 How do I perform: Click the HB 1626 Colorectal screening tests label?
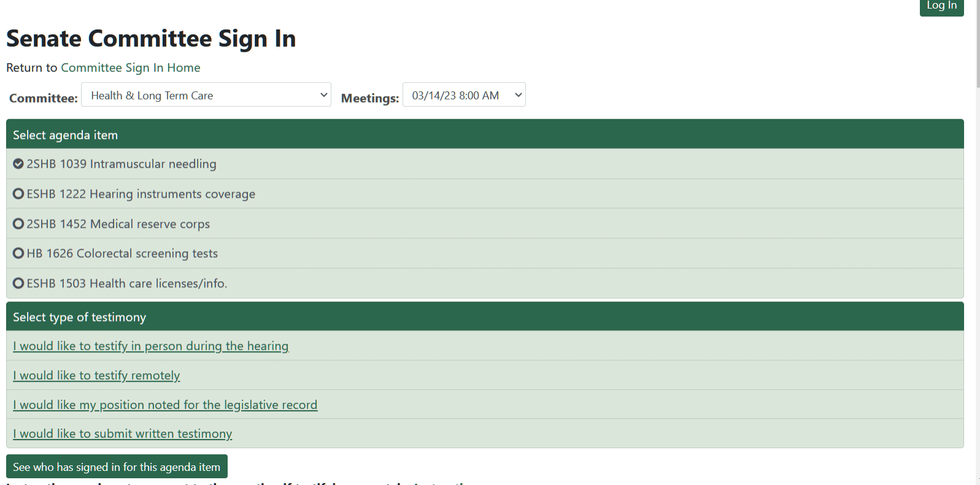coord(122,254)
